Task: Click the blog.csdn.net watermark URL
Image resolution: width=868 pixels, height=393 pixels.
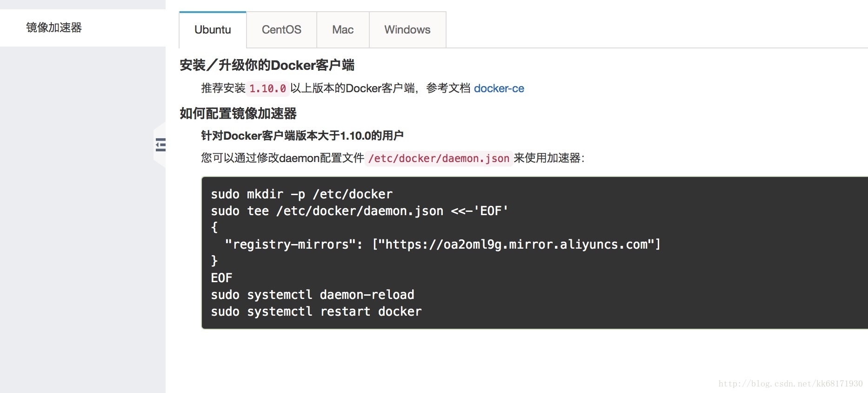Action: [790, 384]
